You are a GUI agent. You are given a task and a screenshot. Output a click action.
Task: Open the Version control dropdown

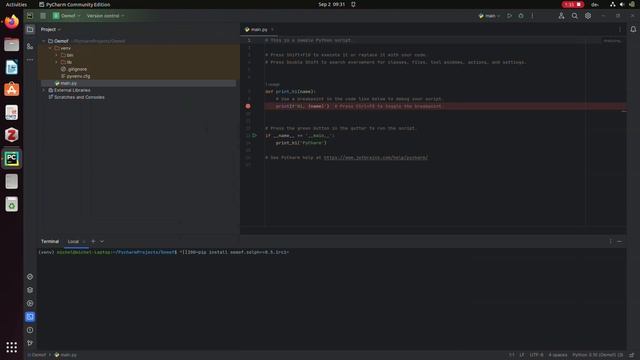[105, 16]
